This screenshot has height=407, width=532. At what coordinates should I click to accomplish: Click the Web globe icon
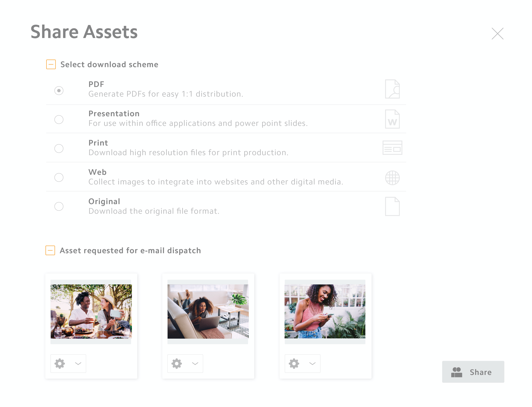tap(392, 178)
